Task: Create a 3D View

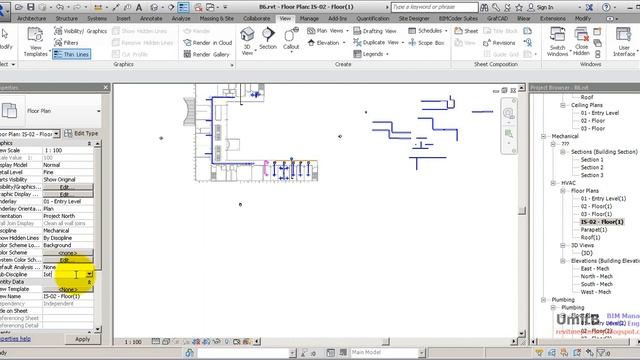Action: pyautogui.click(x=247, y=41)
